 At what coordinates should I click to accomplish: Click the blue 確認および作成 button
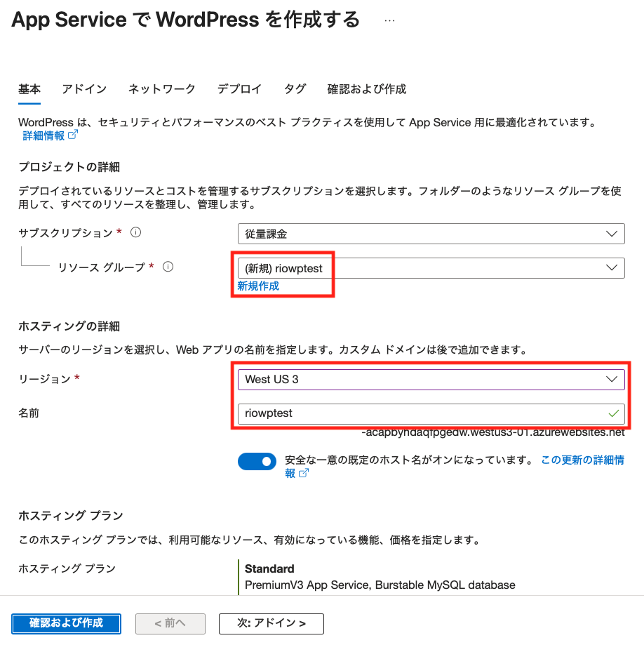(66, 624)
